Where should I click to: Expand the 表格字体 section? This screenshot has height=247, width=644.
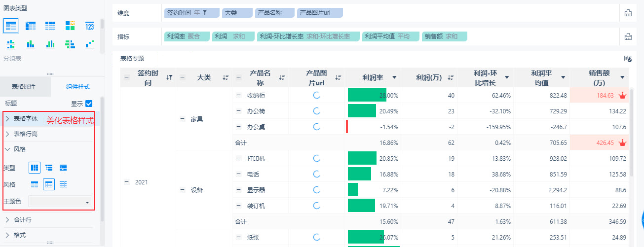pos(8,119)
